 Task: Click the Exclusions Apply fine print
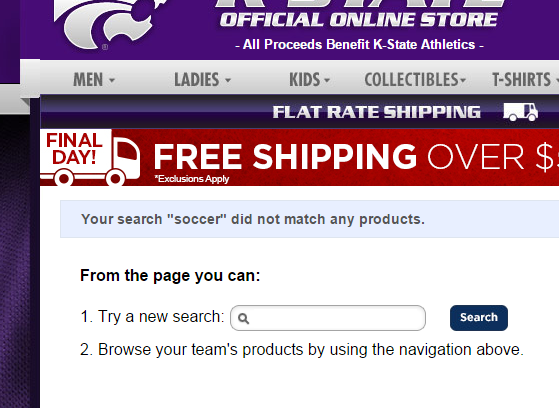(x=192, y=179)
